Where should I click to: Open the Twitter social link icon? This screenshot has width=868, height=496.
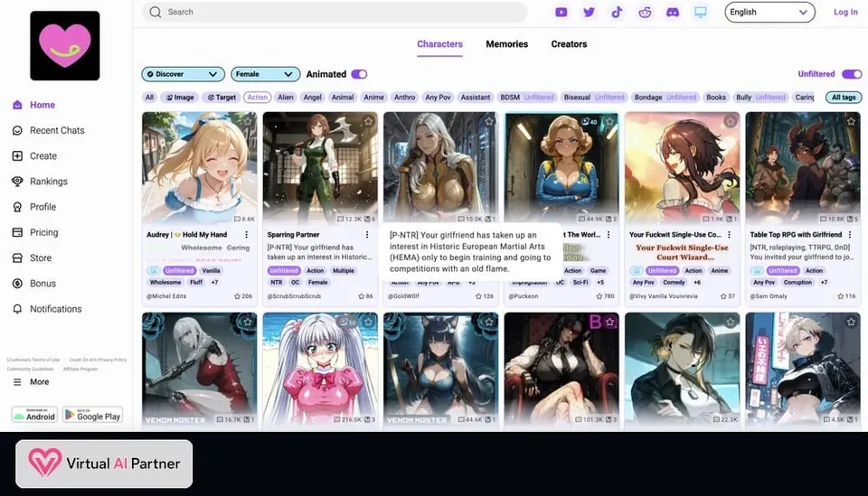click(x=589, y=12)
